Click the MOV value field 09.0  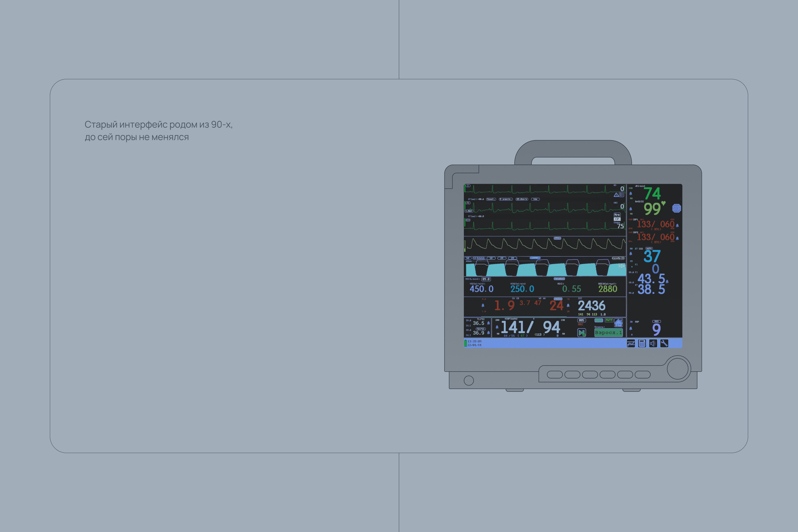click(486, 279)
